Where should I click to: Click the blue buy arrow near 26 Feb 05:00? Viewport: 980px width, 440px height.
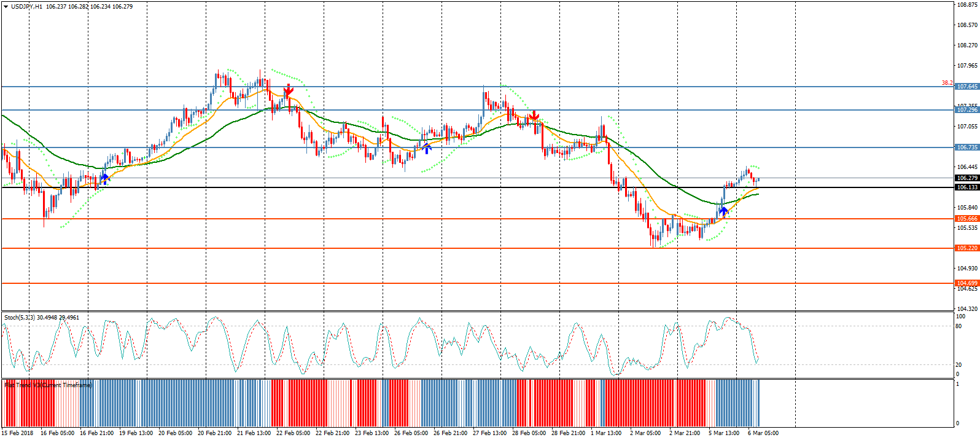(427, 147)
